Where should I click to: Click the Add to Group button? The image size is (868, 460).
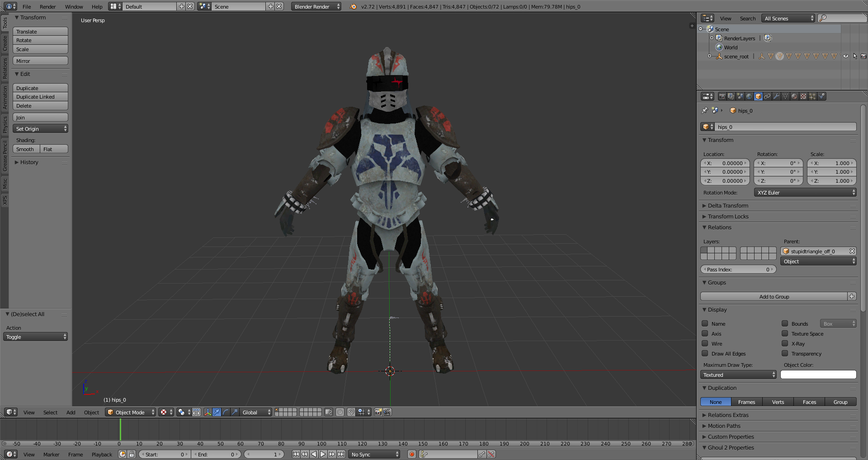774,296
